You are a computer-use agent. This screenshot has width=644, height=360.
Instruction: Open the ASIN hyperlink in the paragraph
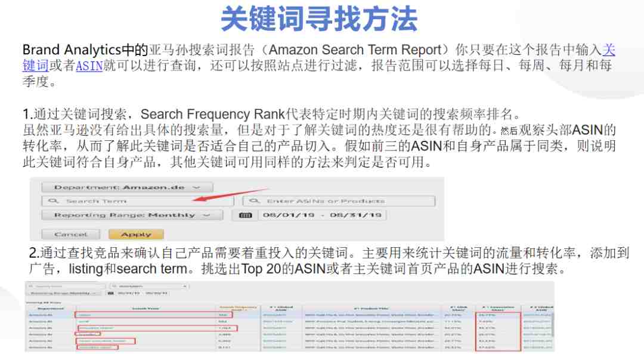point(89,66)
